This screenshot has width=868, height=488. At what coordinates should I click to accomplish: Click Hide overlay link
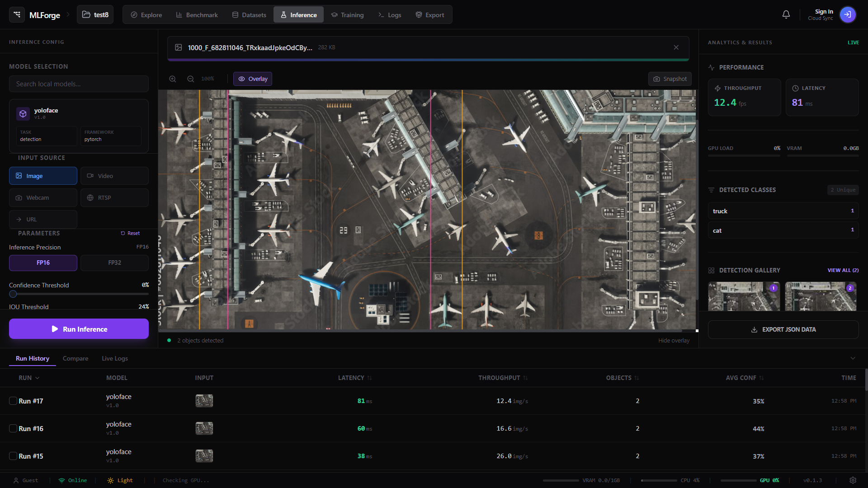[674, 340]
